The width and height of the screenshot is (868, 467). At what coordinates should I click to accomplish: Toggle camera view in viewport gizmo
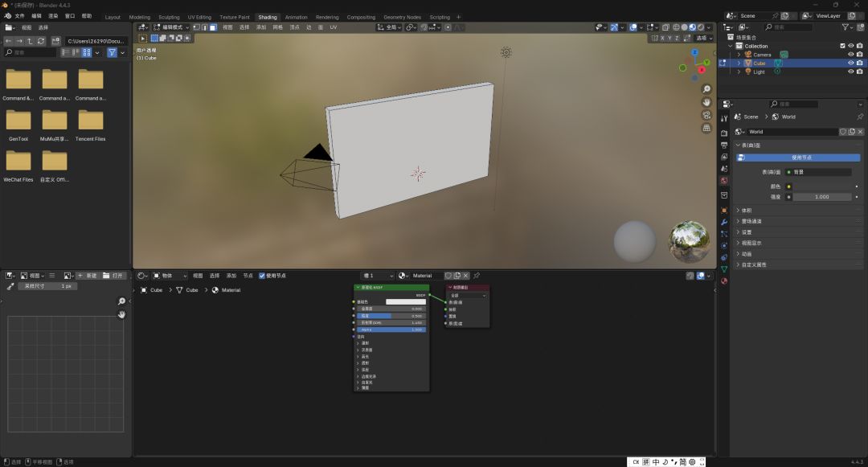point(706,115)
